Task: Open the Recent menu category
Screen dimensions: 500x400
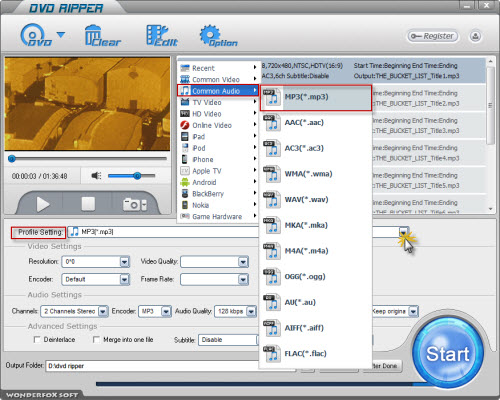Action: pyautogui.click(x=218, y=68)
